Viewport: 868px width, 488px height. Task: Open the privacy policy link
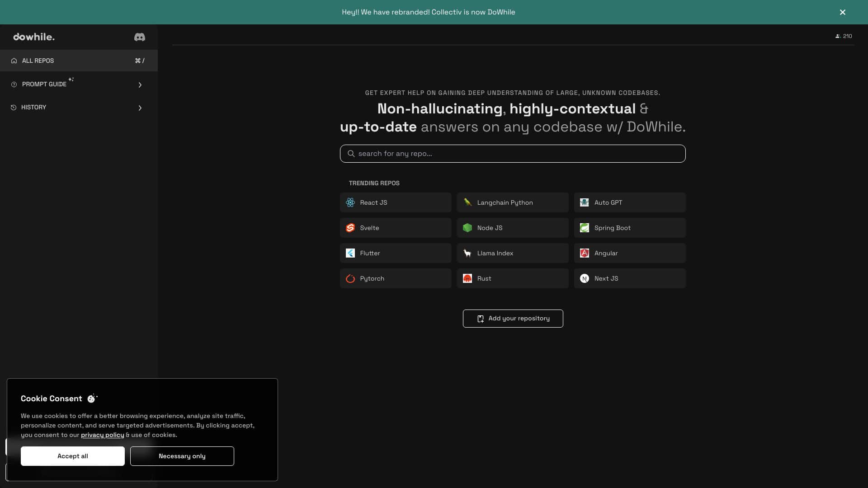coord(102,435)
